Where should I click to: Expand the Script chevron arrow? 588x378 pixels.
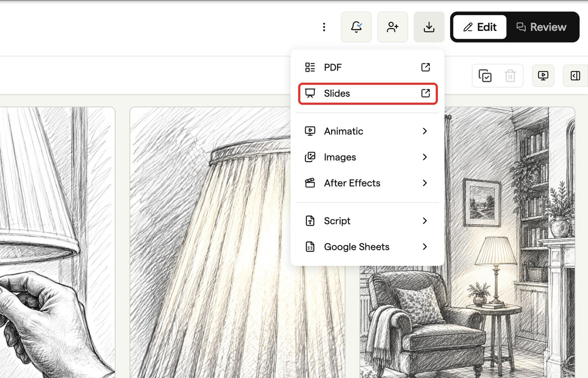tap(425, 221)
